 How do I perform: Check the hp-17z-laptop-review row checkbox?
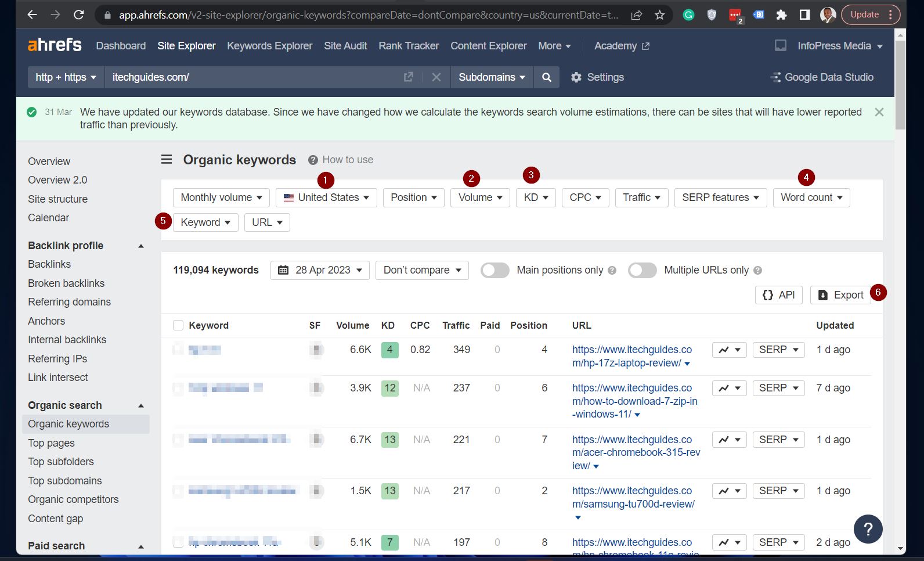coord(178,350)
